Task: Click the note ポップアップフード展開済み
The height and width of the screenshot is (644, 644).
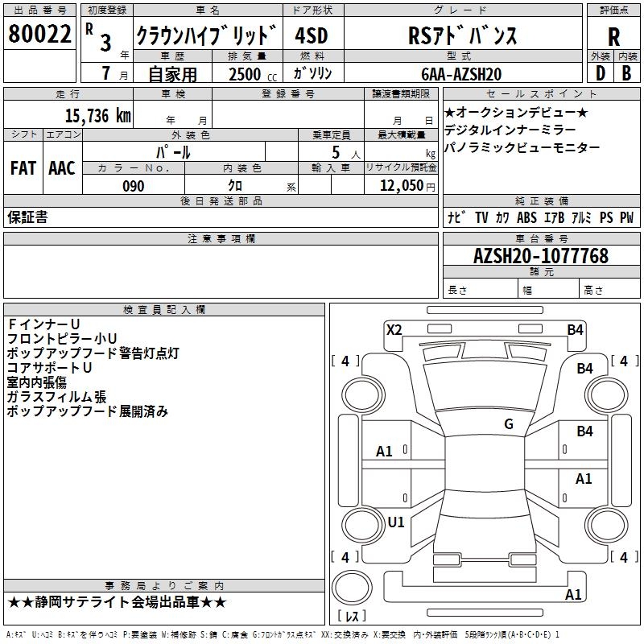Action: coord(88,411)
